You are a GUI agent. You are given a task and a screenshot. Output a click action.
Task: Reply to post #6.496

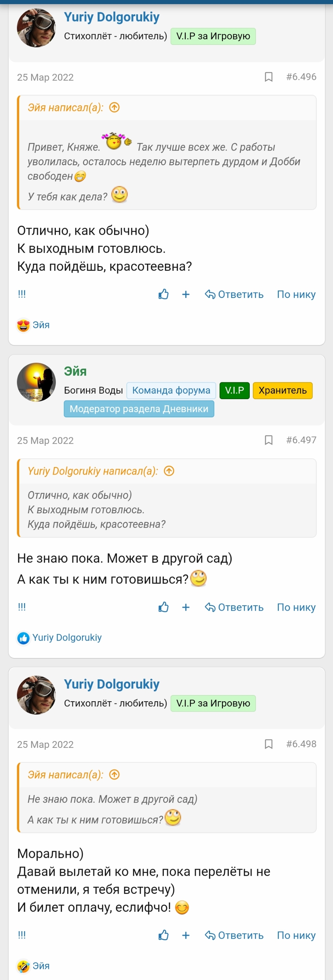[x=234, y=294]
